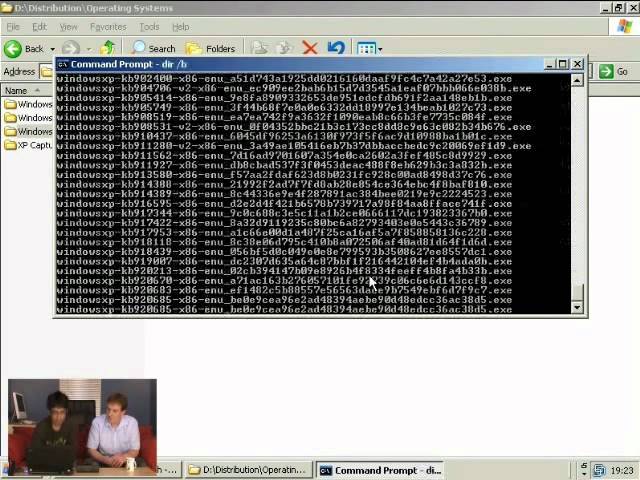640x480 pixels.
Task: Minimize the Command Prompt window
Action: 549,64
